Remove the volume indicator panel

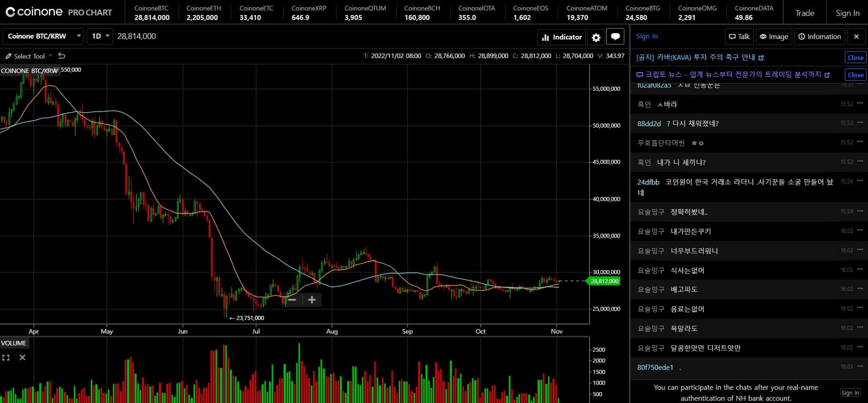click(x=22, y=358)
